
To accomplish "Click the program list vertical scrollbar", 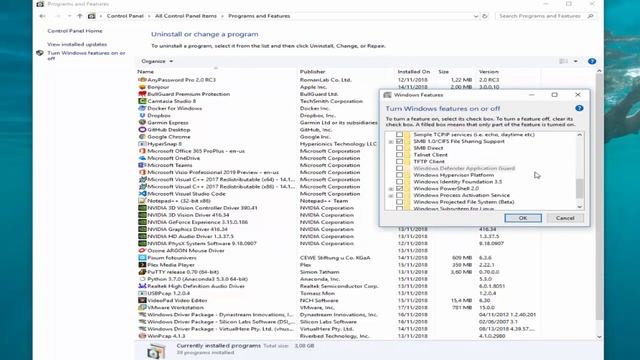I will [x=599, y=197].
